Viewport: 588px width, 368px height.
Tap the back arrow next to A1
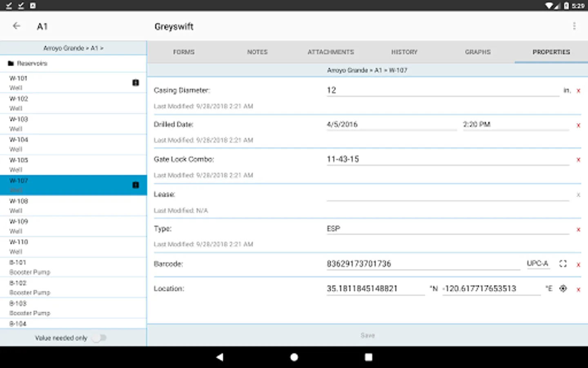click(x=16, y=26)
